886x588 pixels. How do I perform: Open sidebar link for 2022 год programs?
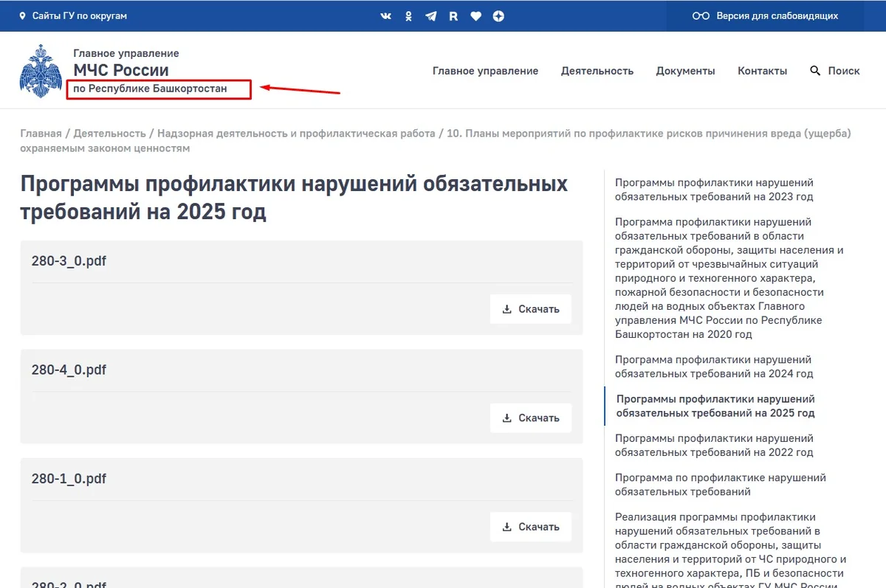(714, 445)
